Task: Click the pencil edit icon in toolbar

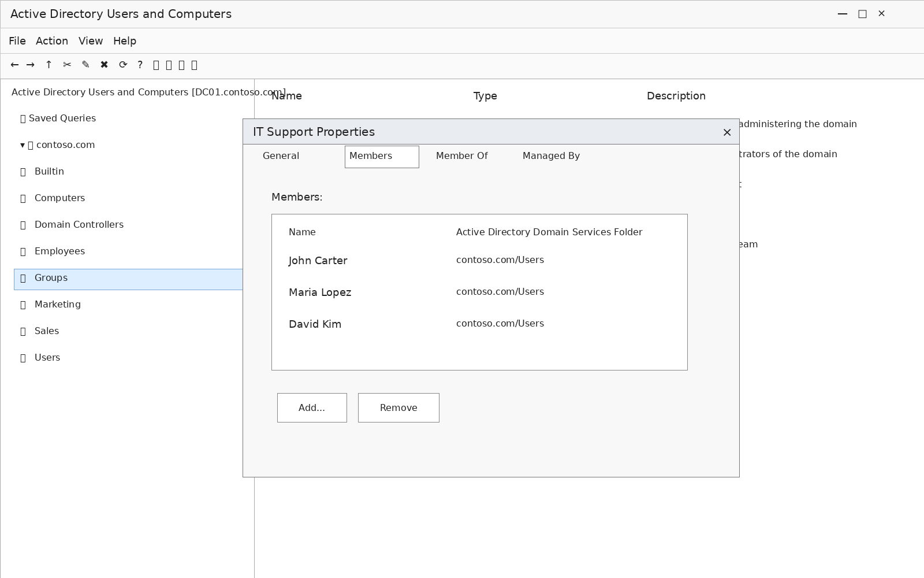Action: 85,65
